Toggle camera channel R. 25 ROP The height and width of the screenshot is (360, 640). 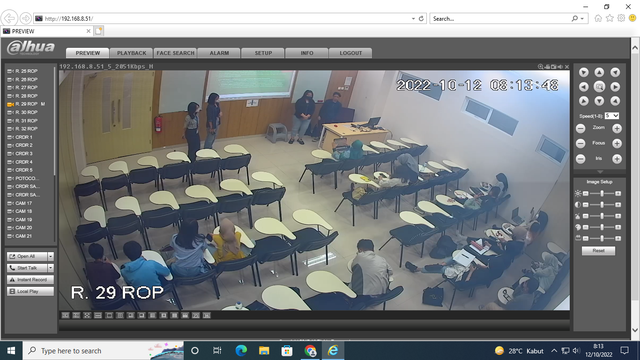(x=22, y=71)
